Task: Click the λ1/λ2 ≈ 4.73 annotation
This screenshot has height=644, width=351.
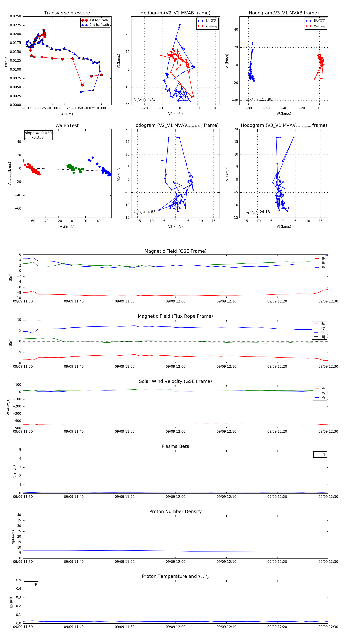Action: (x=144, y=100)
